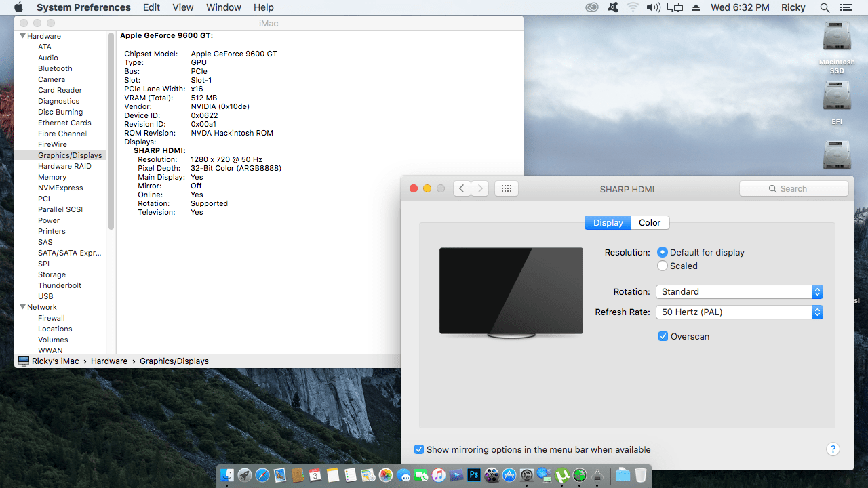Click the Show All grid button
Screen dimensions: 868x488
coord(507,188)
